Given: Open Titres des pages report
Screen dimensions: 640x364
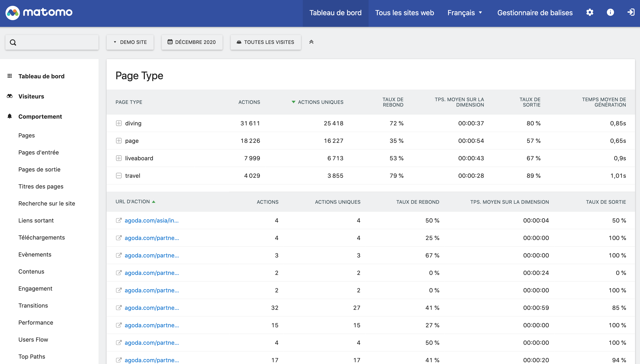Looking at the screenshot, I should (x=41, y=186).
